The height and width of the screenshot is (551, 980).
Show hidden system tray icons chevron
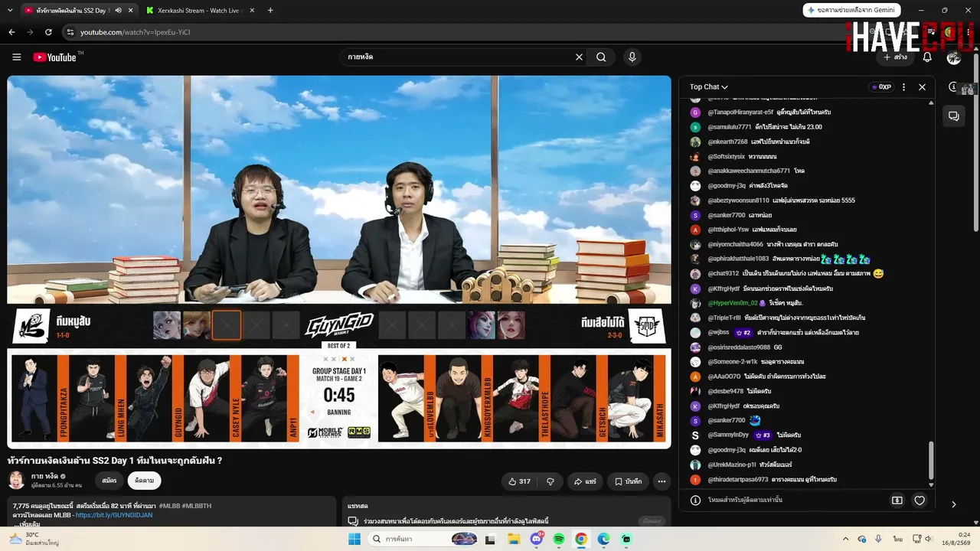[845, 540]
